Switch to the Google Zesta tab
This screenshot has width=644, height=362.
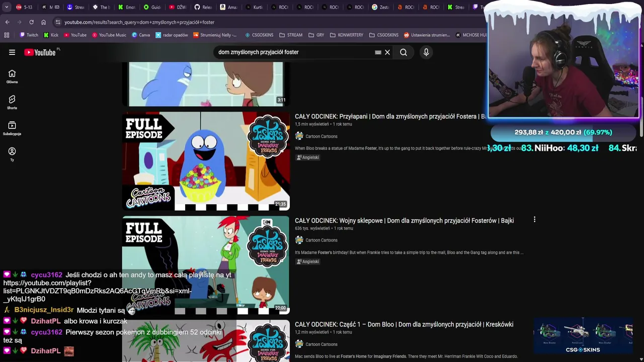(x=381, y=7)
